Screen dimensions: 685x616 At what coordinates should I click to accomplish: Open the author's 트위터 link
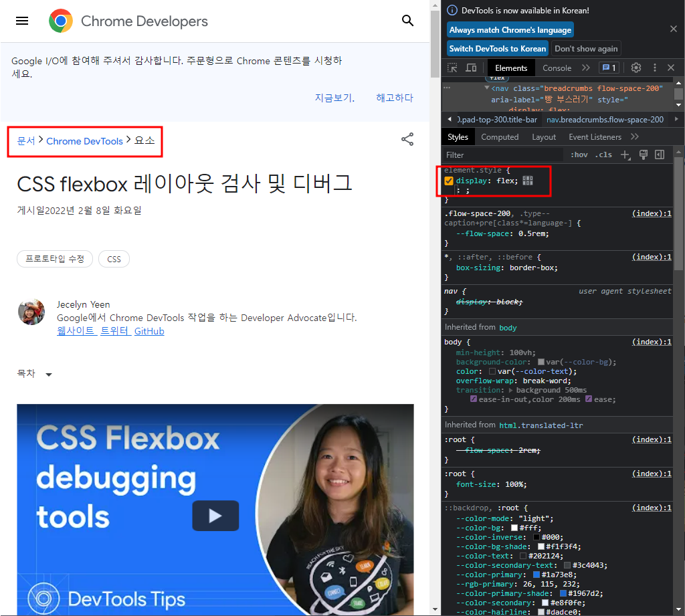coord(115,331)
